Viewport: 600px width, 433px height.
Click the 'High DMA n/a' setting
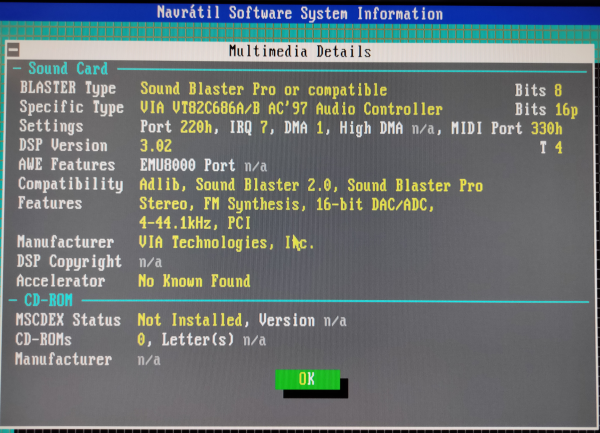(387, 129)
